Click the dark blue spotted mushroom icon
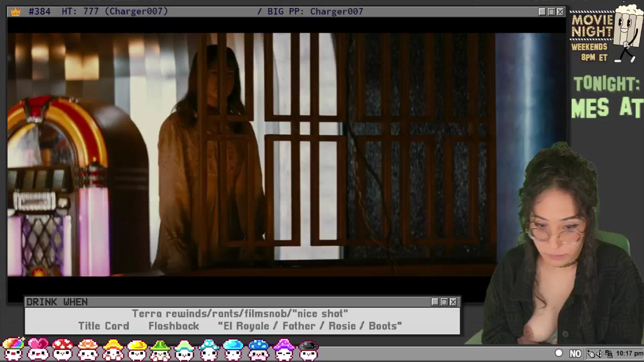Viewport: 644px width, 362px height. [258, 349]
